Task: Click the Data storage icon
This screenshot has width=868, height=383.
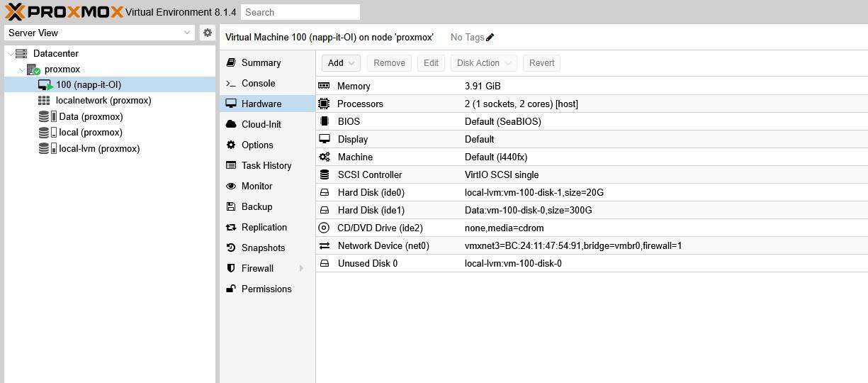Action: (47, 117)
